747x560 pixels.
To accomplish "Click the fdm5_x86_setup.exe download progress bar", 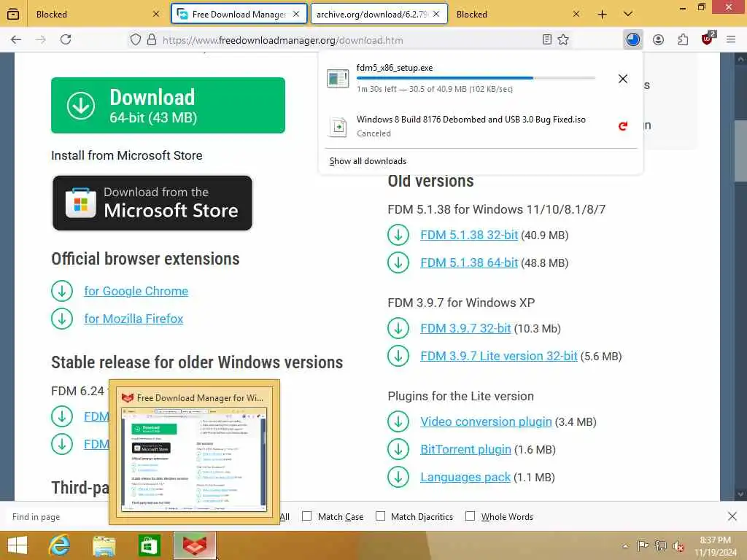I will coord(476,77).
